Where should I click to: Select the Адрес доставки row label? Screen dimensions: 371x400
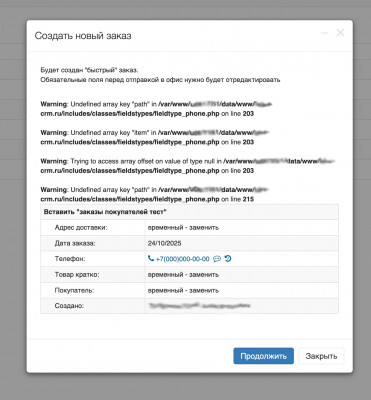[x=81, y=228]
